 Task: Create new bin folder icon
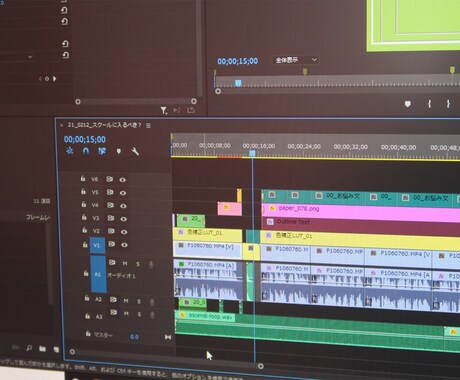[x=42, y=349]
